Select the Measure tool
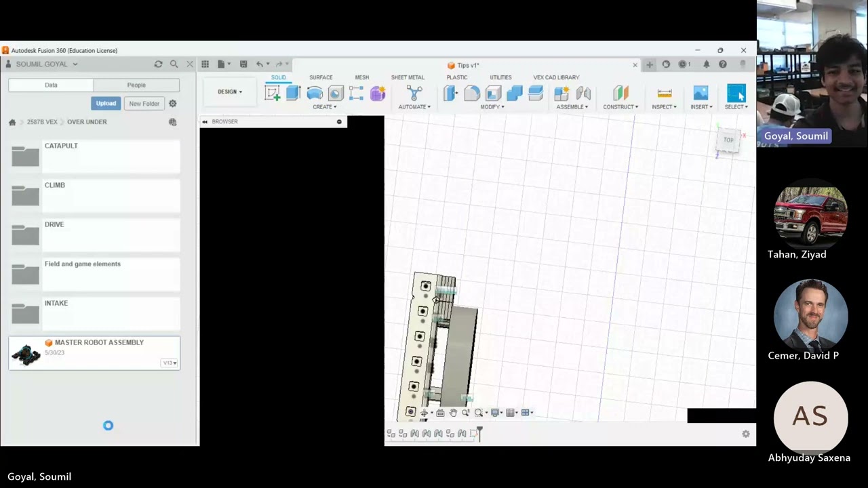868x488 pixels. tap(665, 94)
